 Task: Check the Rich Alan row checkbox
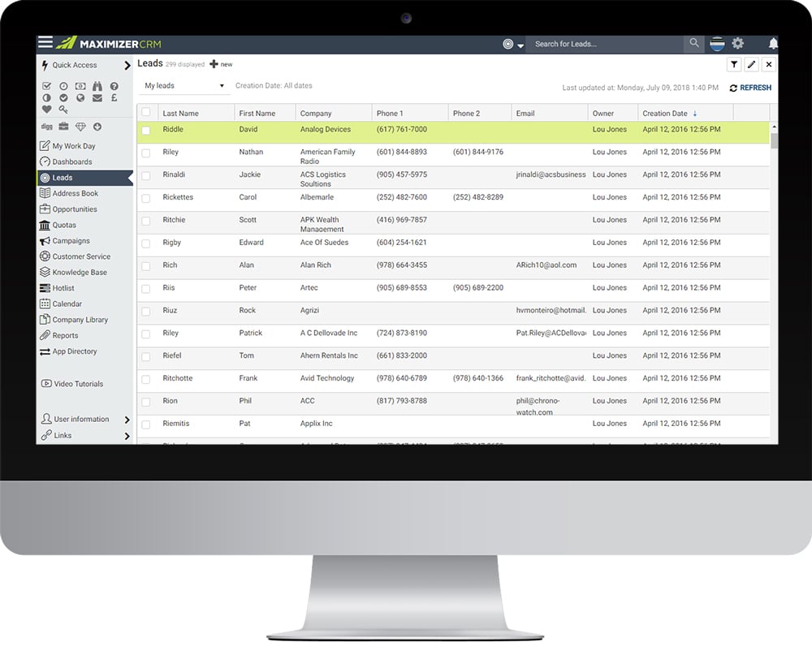pos(146,266)
